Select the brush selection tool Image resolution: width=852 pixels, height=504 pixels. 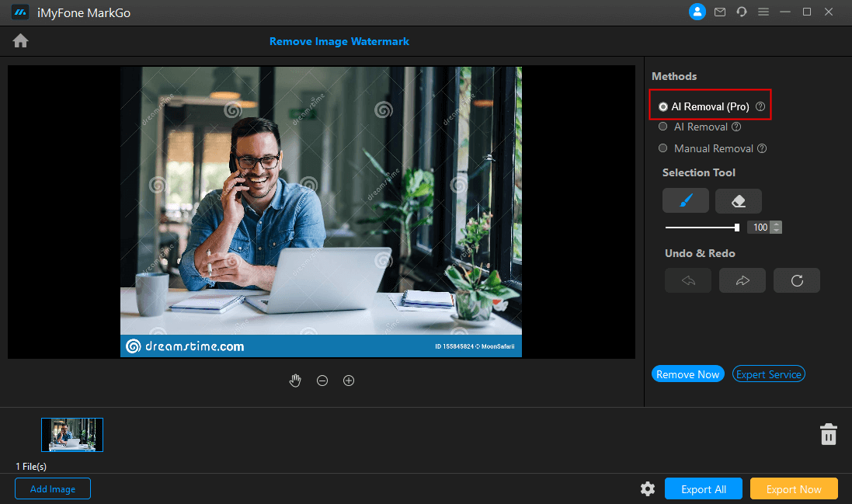point(685,201)
